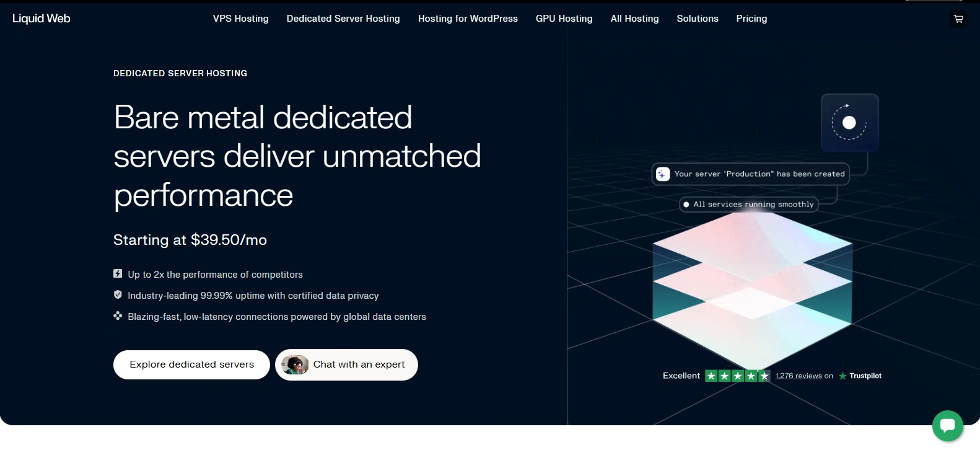The height and width of the screenshot is (455, 980).
Task: Click the spinning loader tile icon
Action: 849,123
